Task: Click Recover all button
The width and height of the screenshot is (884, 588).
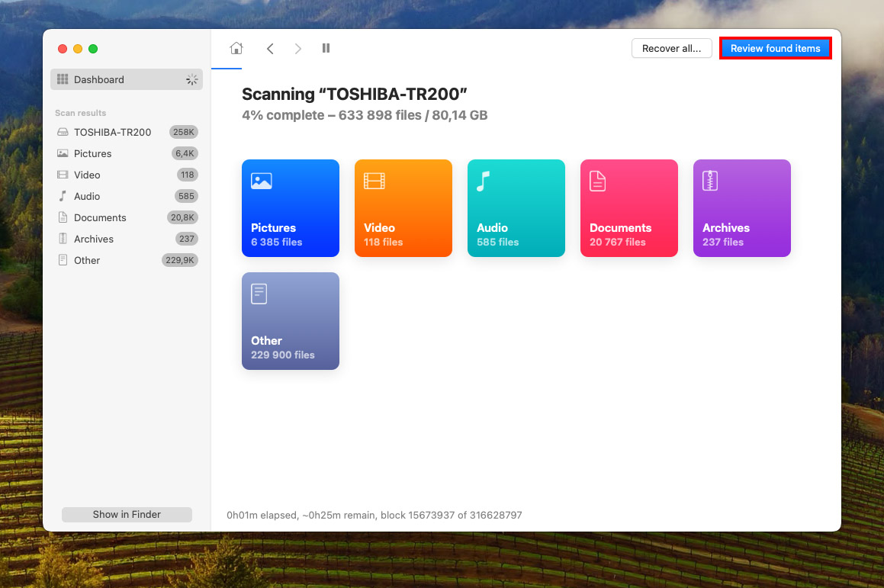Action: pos(671,48)
